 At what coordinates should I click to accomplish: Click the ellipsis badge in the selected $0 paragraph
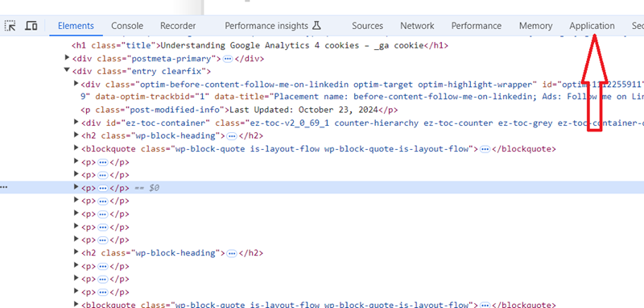(103, 188)
